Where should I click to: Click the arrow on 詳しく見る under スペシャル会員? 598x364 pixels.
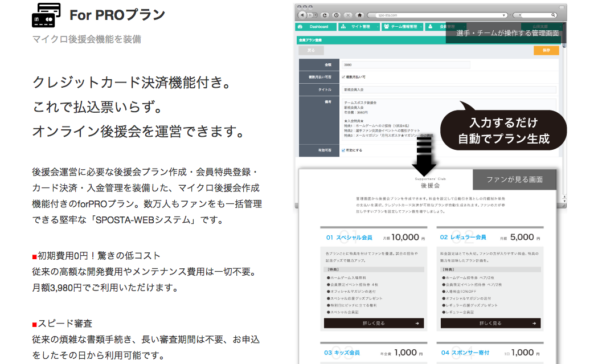click(417, 323)
